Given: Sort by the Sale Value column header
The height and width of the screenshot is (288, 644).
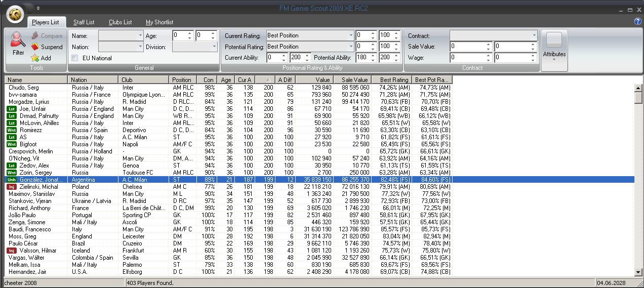Looking at the screenshot, I should coord(354,79).
